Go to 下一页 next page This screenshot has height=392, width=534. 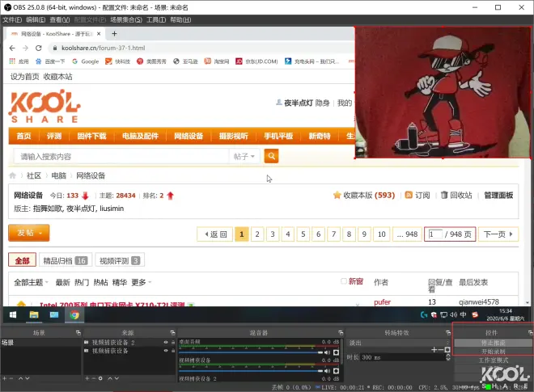(x=498, y=234)
